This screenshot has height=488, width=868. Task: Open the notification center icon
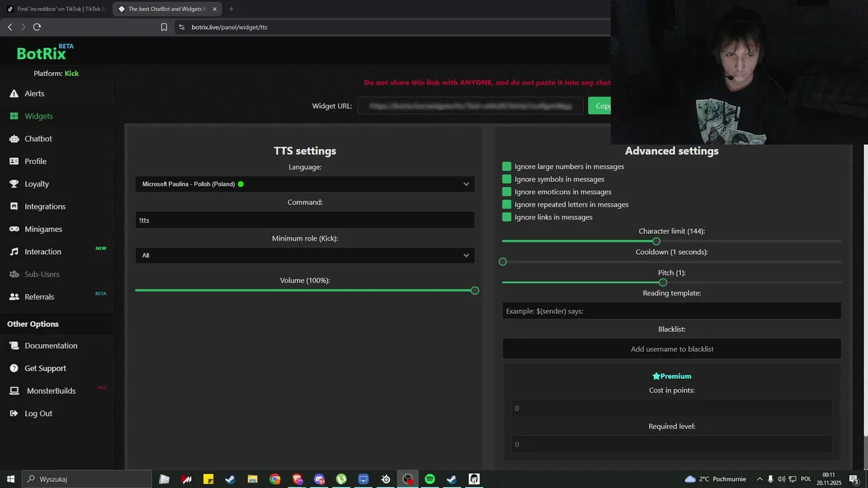pos(854,479)
